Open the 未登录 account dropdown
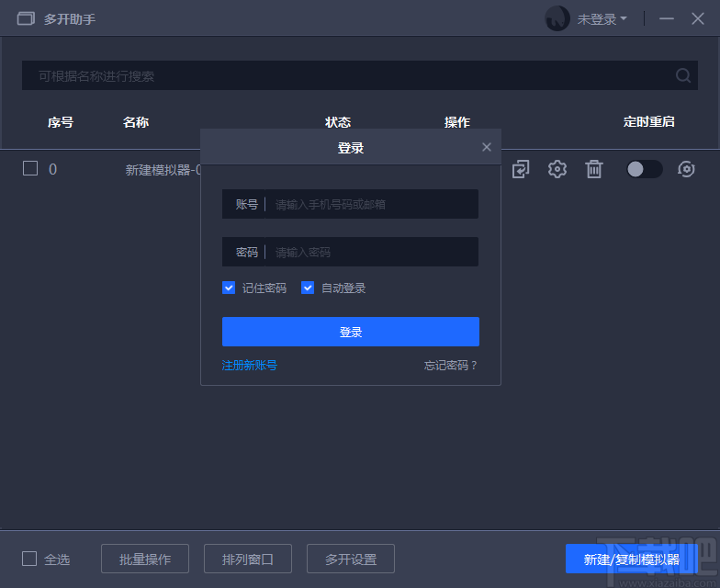 click(x=602, y=18)
